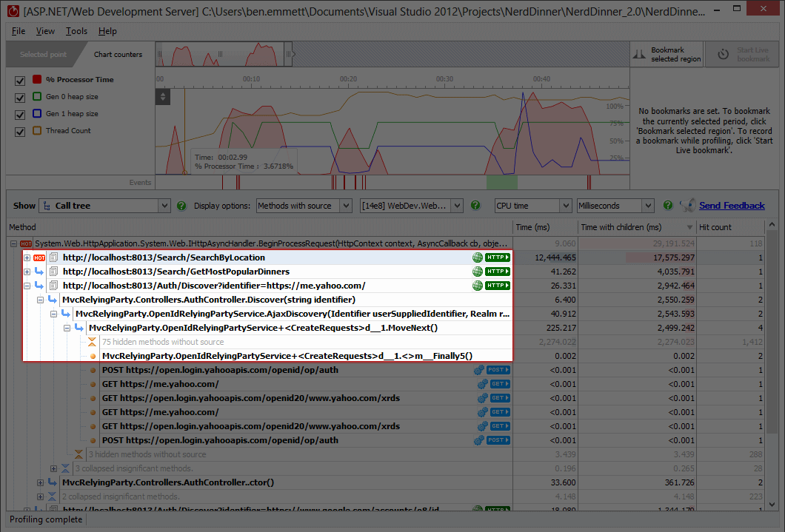This screenshot has height=532, width=785.
Task: Click the Bookmark selected region button
Action: [667, 55]
